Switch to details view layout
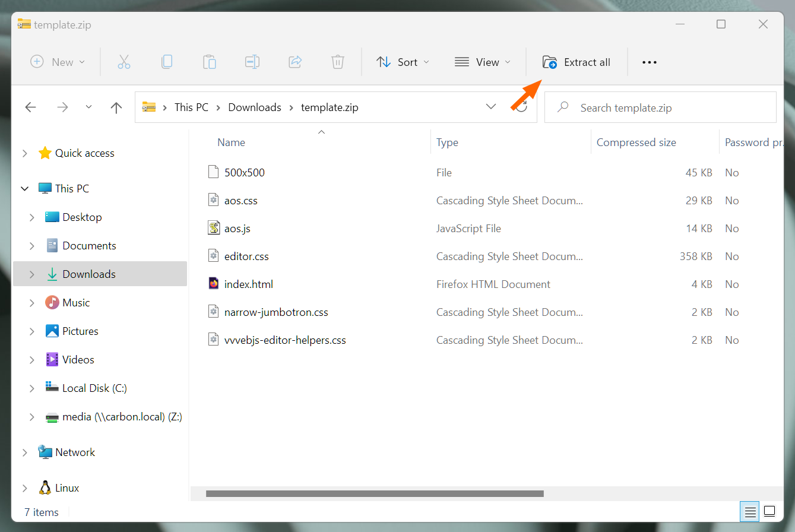 [750, 511]
